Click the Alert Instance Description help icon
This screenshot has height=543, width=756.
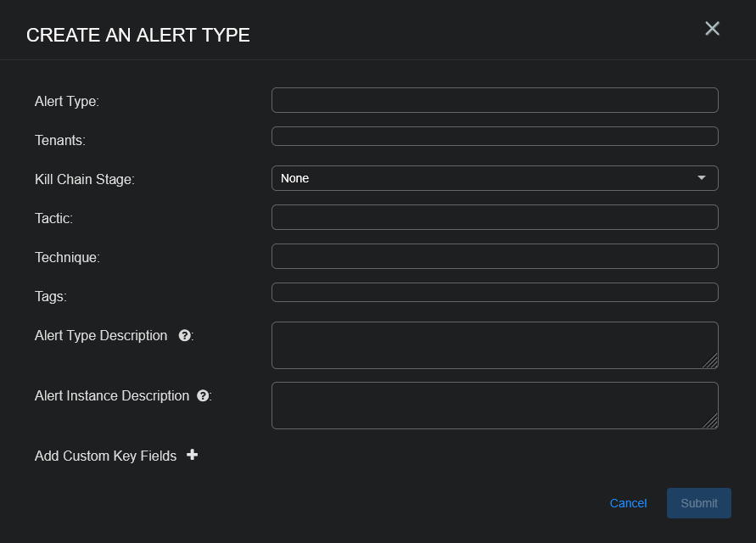(x=203, y=396)
